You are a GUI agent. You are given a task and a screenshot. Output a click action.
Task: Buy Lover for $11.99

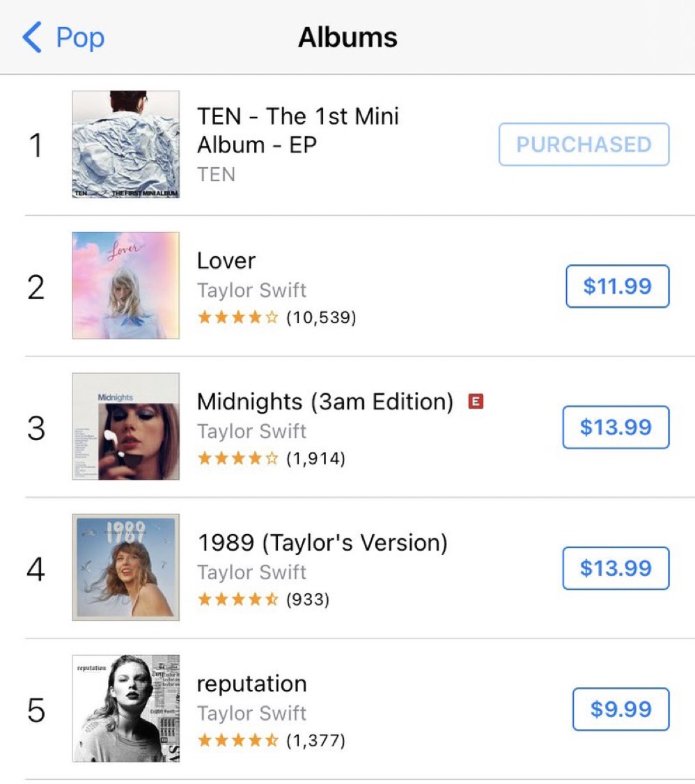(x=617, y=286)
